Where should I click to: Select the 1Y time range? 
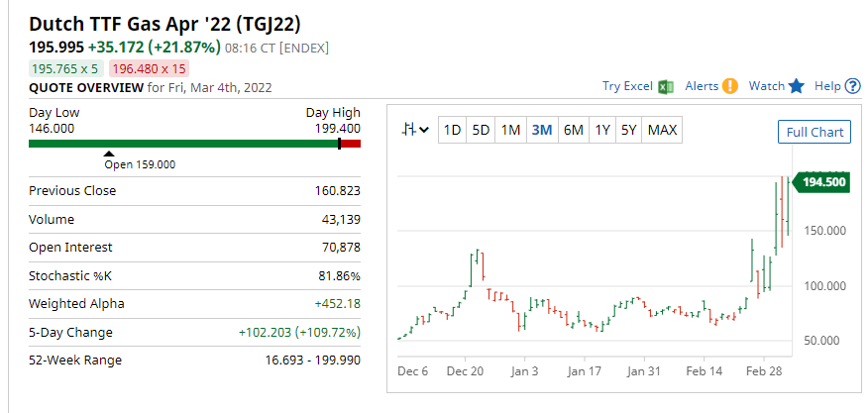point(602,130)
